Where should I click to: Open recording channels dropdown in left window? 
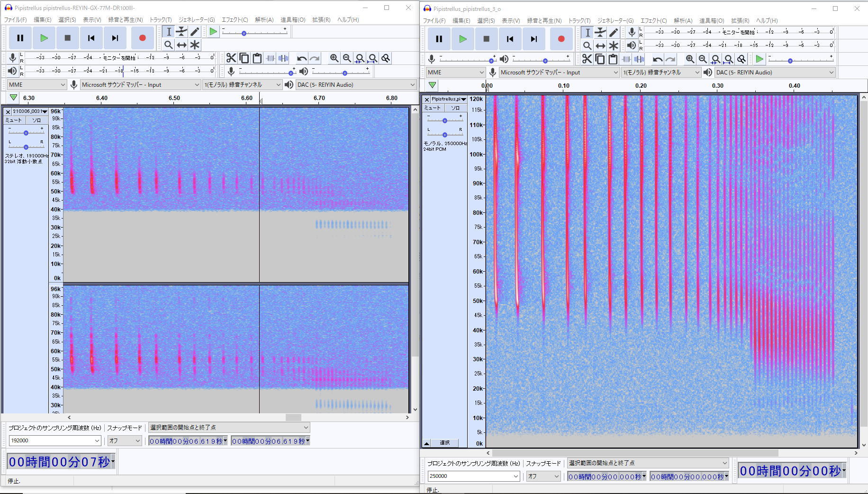(x=243, y=84)
